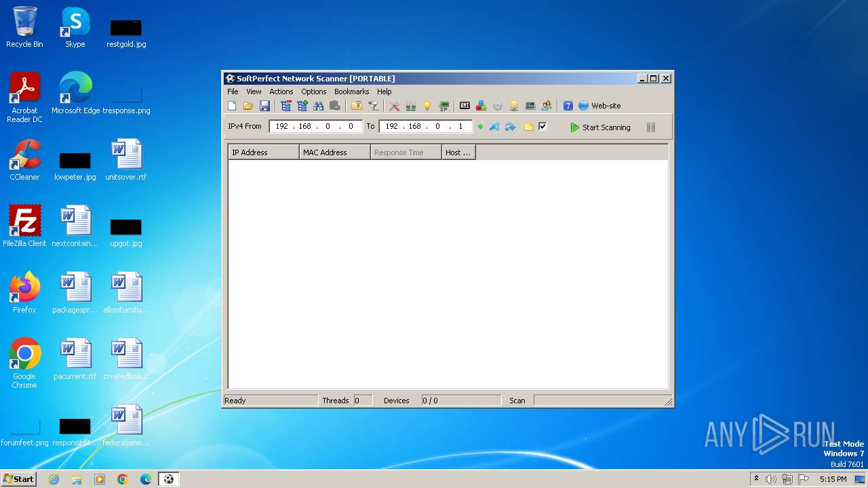This screenshot has height=488, width=868.
Task: Click the New document toolbar icon
Action: point(232,106)
